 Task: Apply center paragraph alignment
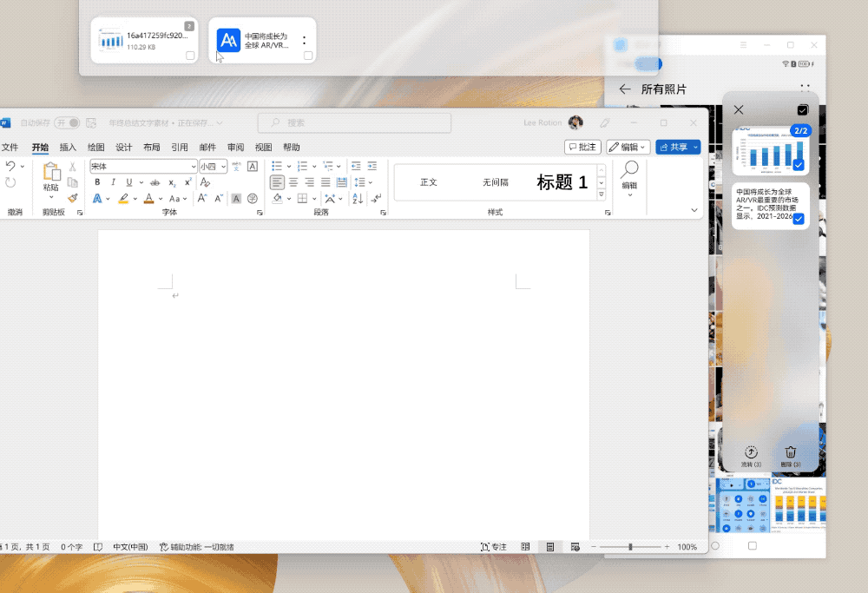pos(293,182)
